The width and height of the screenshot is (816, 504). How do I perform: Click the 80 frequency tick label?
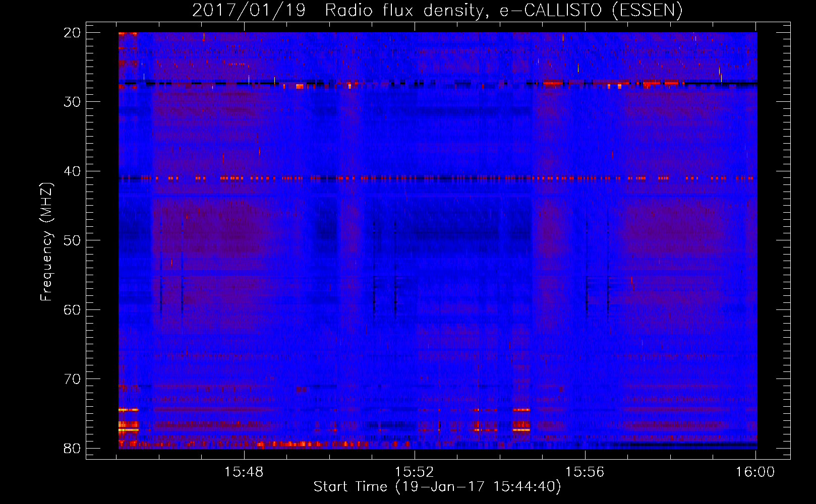click(72, 448)
